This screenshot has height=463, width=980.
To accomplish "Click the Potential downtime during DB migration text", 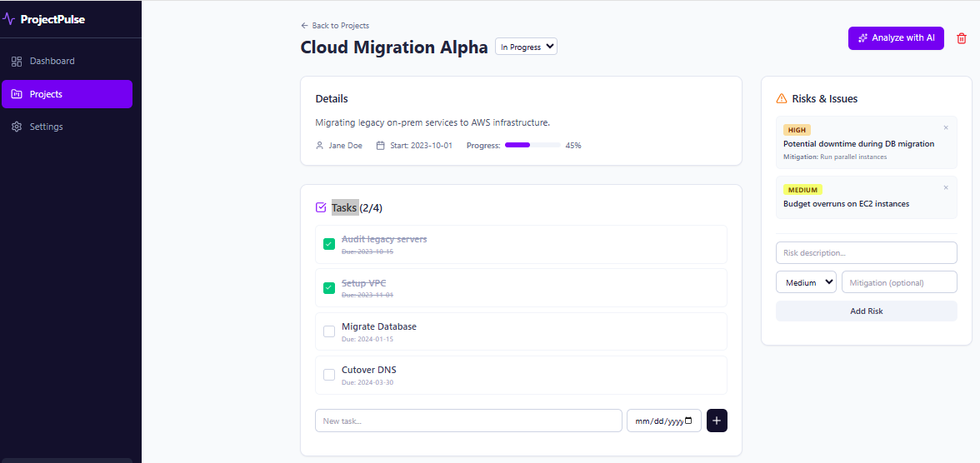I will click(x=858, y=144).
